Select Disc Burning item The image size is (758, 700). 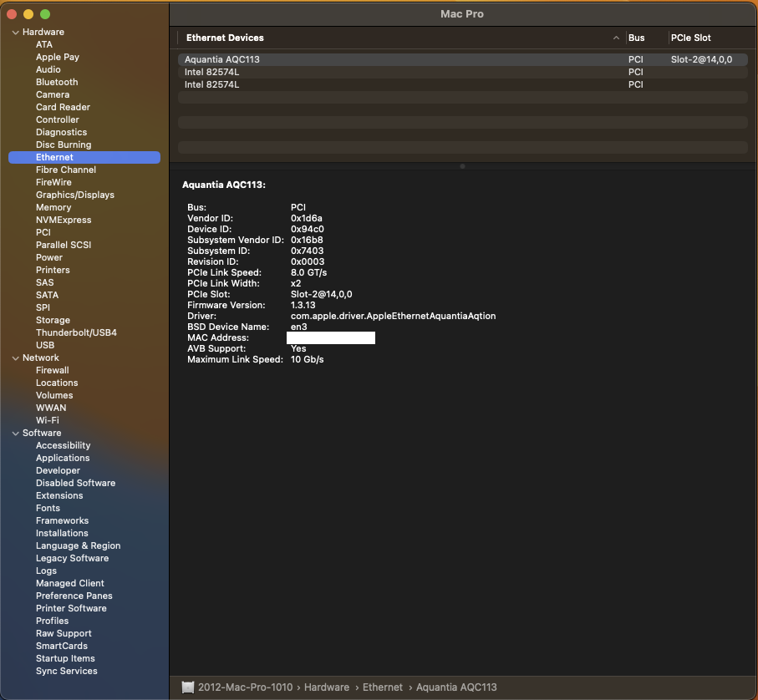pyautogui.click(x=64, y=145)
